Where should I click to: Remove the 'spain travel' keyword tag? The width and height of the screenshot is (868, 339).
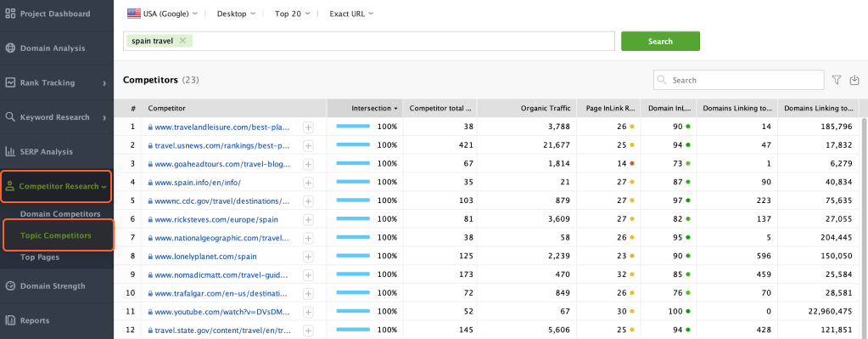click(182, 41)
